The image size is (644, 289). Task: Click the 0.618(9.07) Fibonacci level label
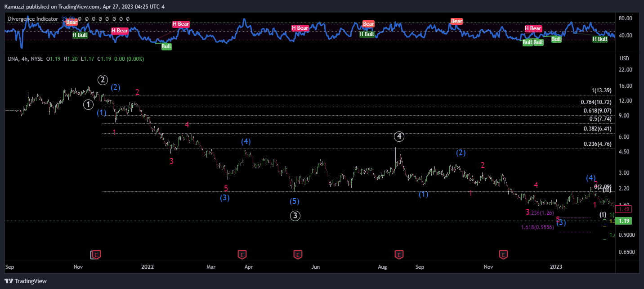pyautogui.click(x=598, y=110)
